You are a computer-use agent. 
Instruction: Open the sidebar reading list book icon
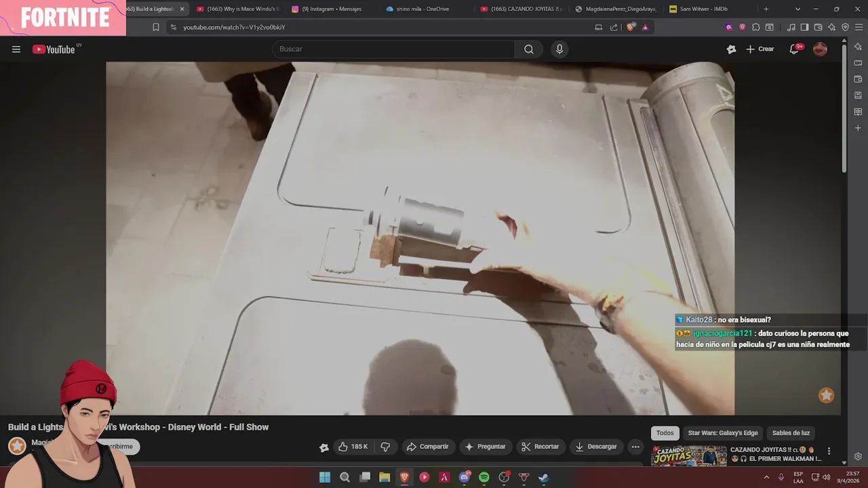(x=858, y=112)
